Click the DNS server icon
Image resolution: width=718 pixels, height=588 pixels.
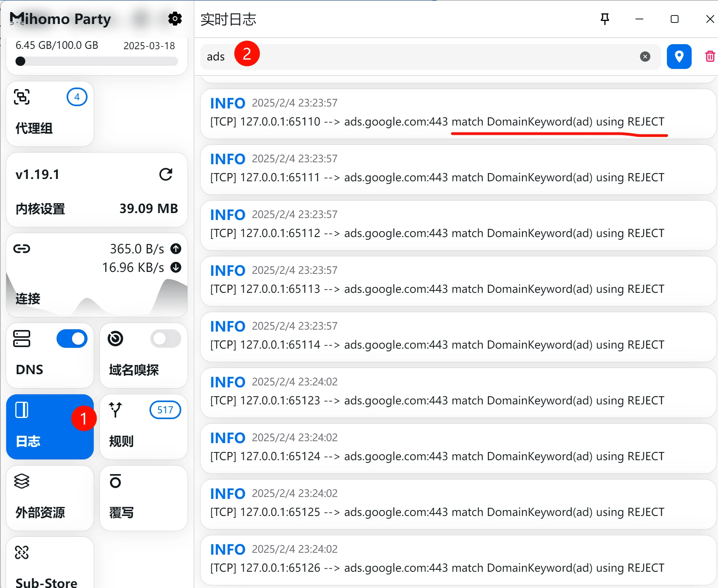tap(22, 339)
